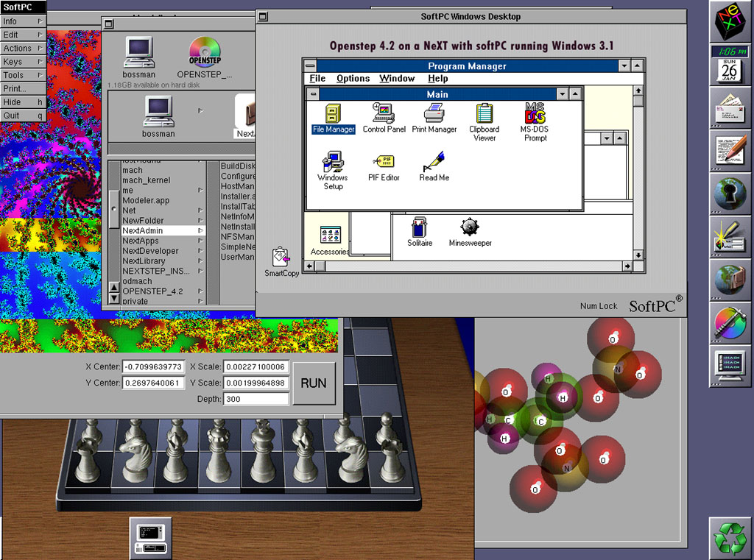Open the Actions submenu

coord(23,48)
